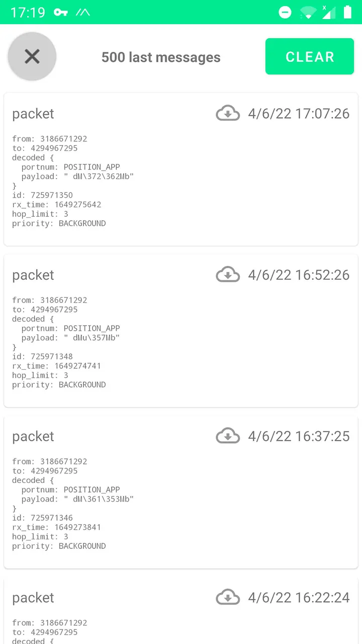Tap the Wi-Fi status bar icon
This screenshot has width=362, height=644.
(x=308, y=12)
